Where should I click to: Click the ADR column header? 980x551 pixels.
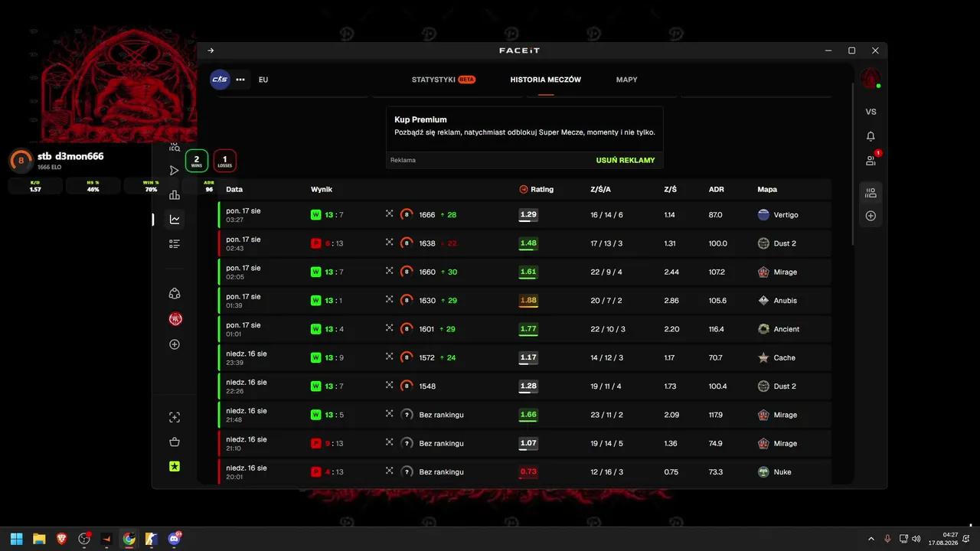click(x=717, y=189)
